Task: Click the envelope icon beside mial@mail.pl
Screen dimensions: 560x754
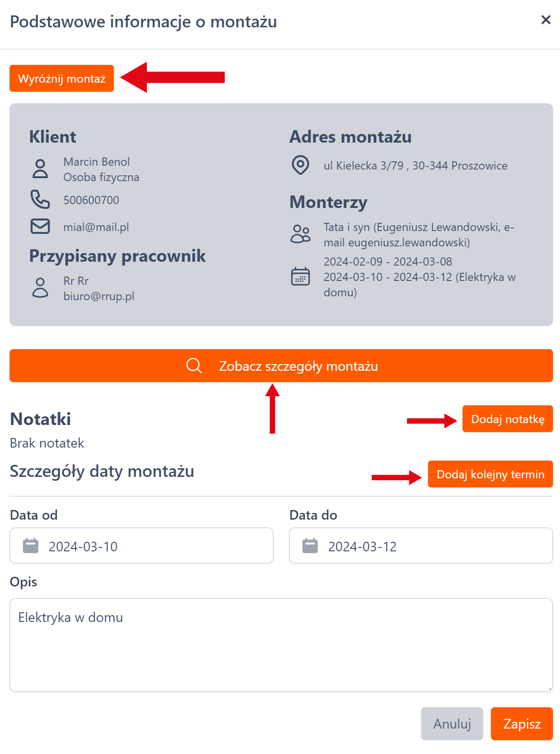Action: (40, 226)
